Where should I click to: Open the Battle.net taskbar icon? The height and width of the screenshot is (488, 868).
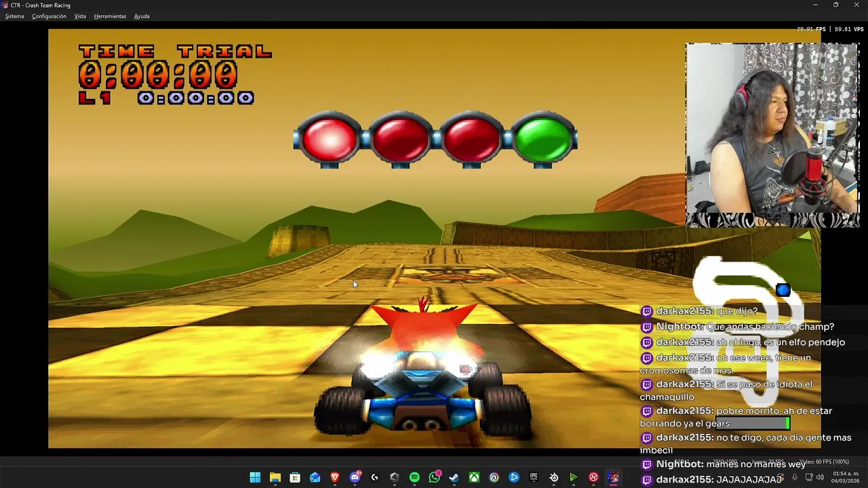514,478
